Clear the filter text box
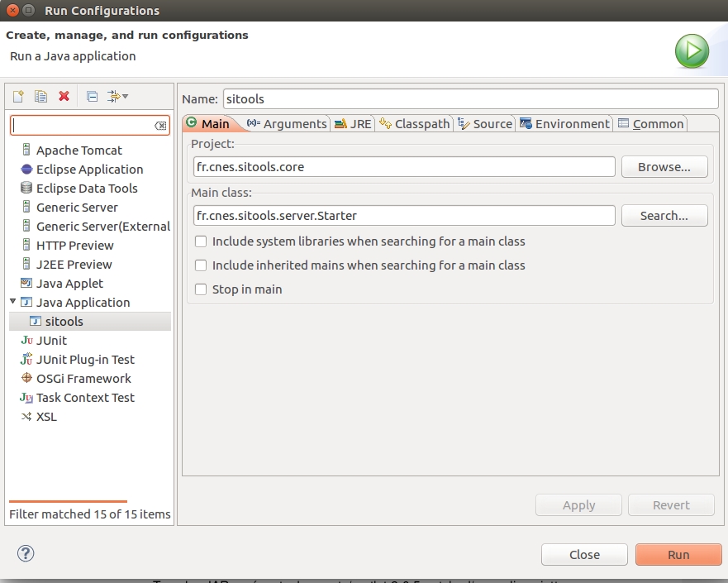Screen dimensions: 728x583 (160, 126)
